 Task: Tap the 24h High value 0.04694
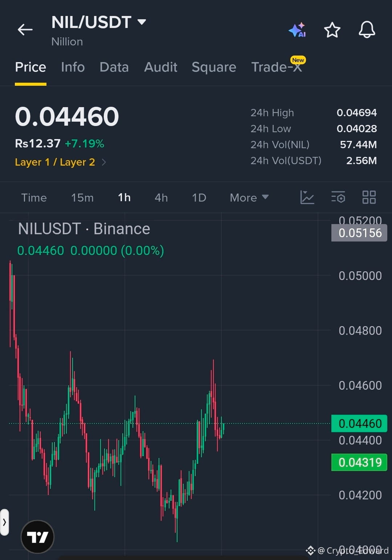pyautogui.click(x=357, y=113)
